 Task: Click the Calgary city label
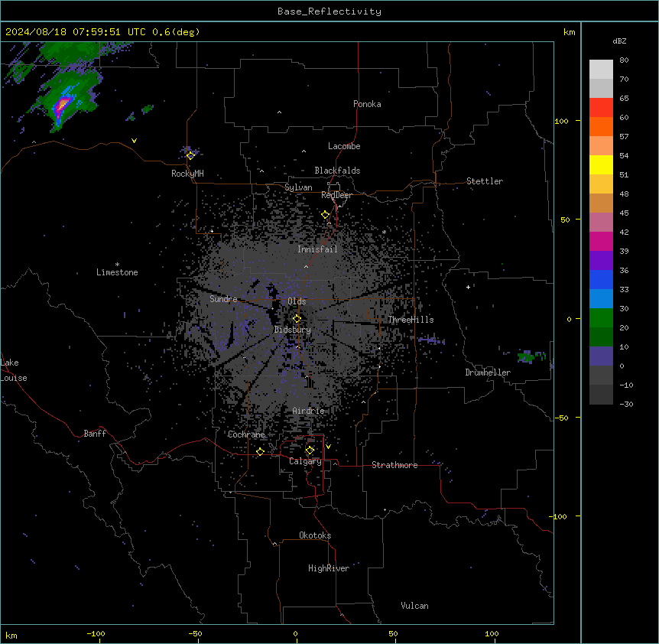point(305,461)
